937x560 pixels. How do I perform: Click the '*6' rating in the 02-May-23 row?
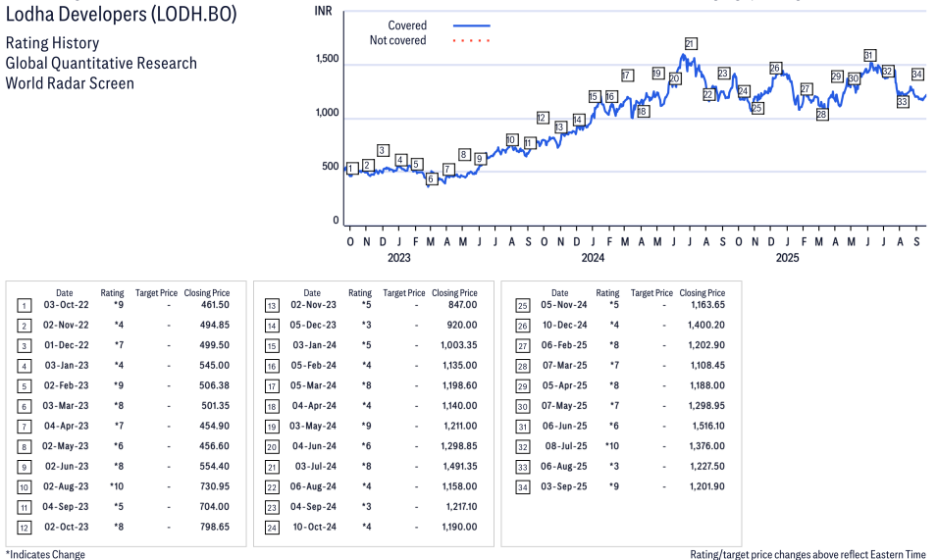(119, 446)
